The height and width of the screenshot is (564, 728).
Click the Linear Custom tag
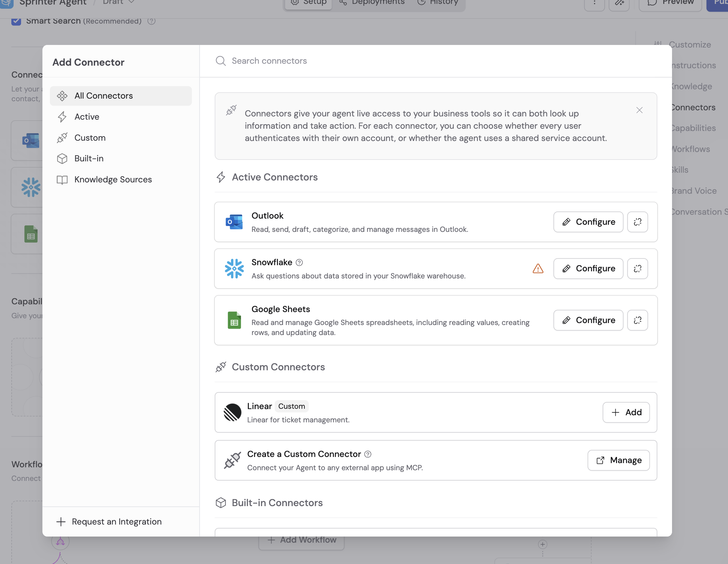tap(291, 407)
